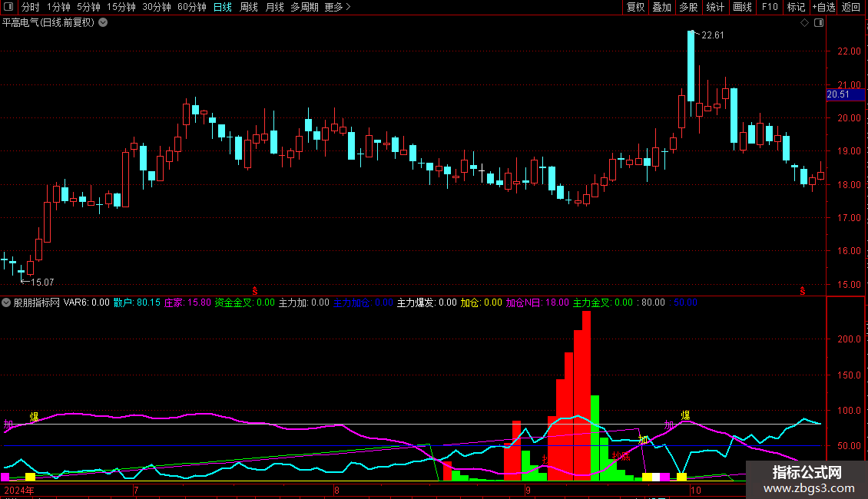Click the 庄家: 15.80 indicator value
This screenshot has width=868, height=499.
(187, 302)
